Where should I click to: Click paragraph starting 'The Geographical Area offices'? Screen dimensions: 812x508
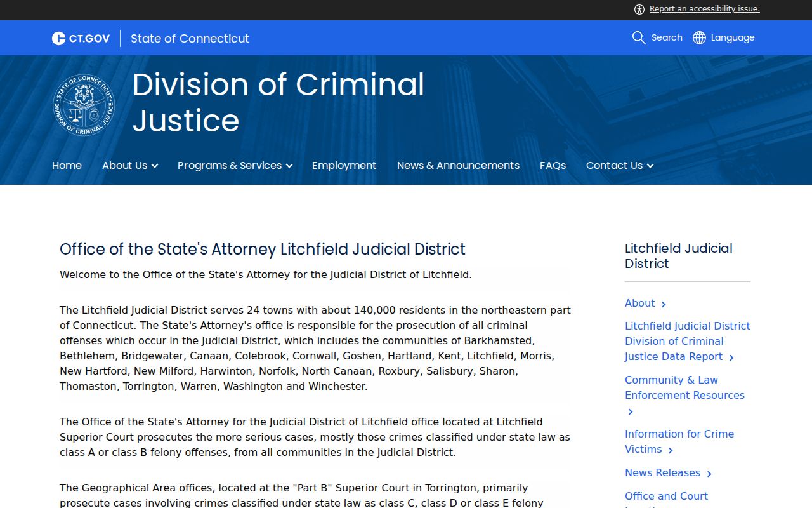point(302,495)
